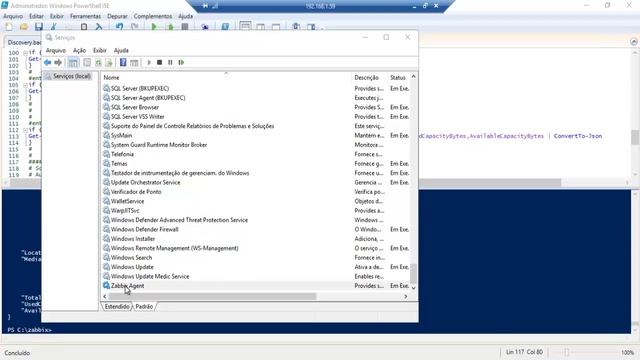Screen dimensions: 640x360
Task: Collapse the ISE script pane chevron
Action: click(633, 42)
